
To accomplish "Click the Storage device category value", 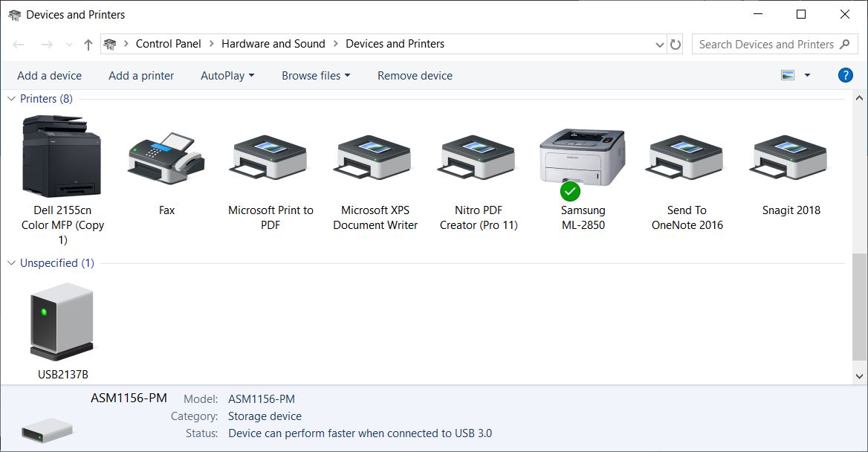I will (265, 416).
